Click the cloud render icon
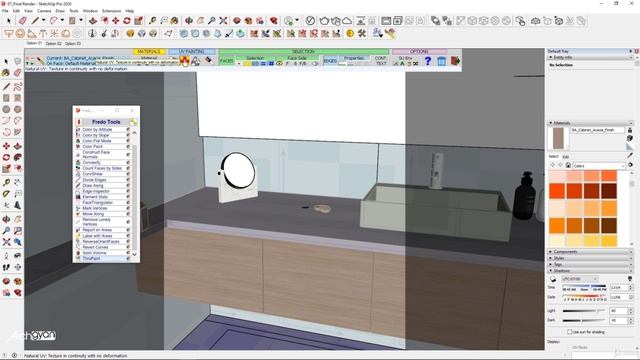The height and width of the screenshot is (360, 640). (x=347, y=20)
